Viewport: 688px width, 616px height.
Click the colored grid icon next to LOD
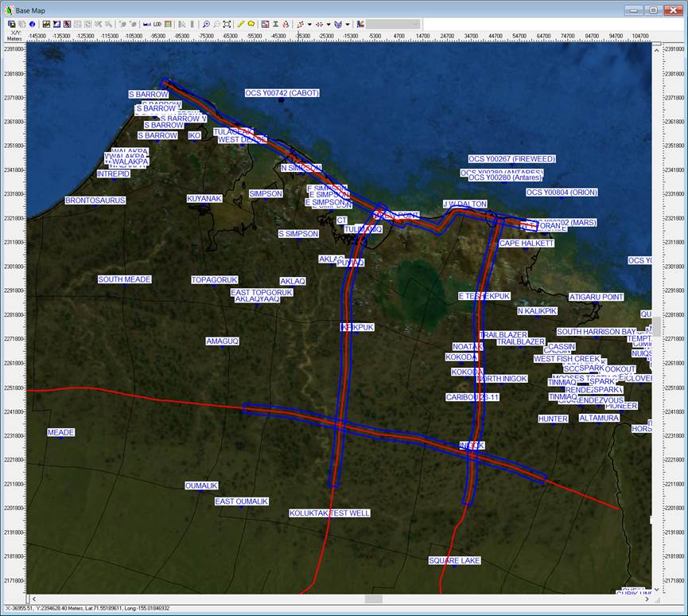pos(168,25)
